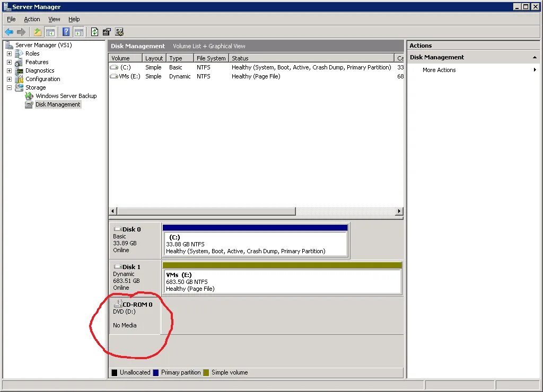The image size is (543, 392).
Task: Sort by the Layout column header
Action: pos(154,58)
